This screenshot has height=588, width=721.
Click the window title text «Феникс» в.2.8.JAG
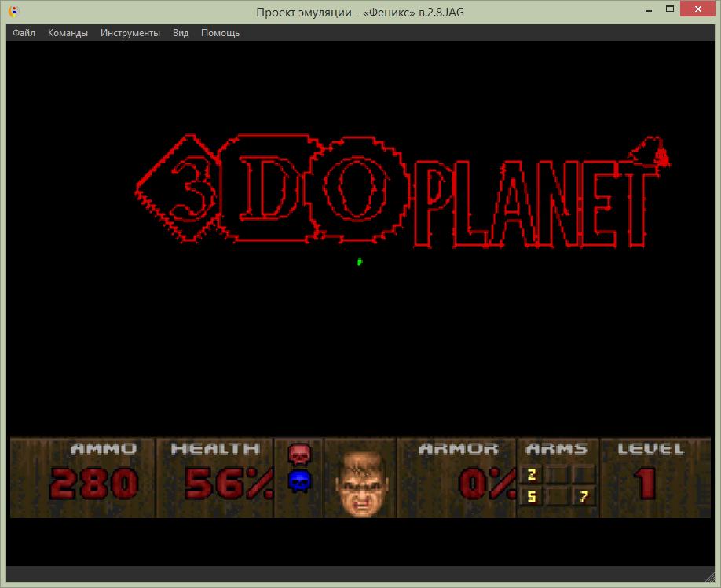pyautogui.click(x=413, y=13)
